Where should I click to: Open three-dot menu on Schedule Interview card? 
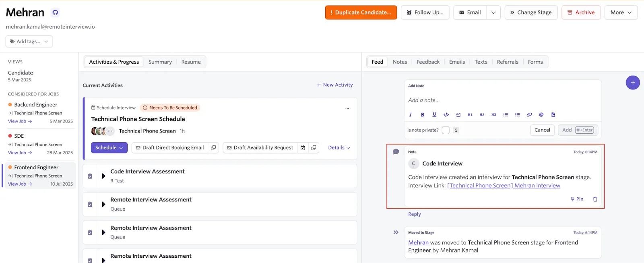coord(347,108)
